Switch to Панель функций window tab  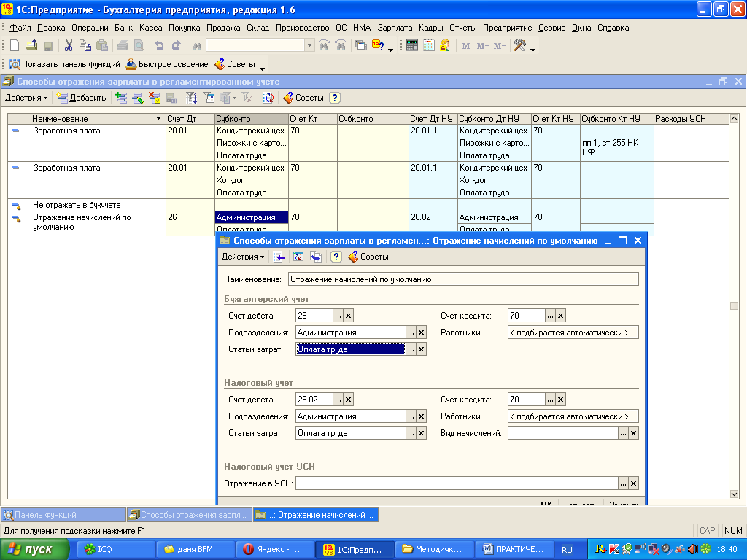[x=63, y=515]
